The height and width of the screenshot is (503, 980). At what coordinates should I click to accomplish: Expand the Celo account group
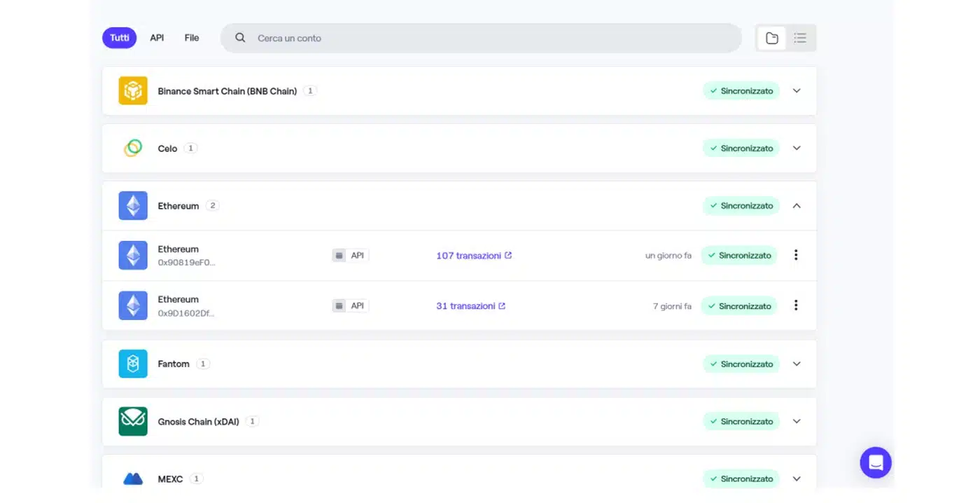pyautogui.click(x=797, y=149)
